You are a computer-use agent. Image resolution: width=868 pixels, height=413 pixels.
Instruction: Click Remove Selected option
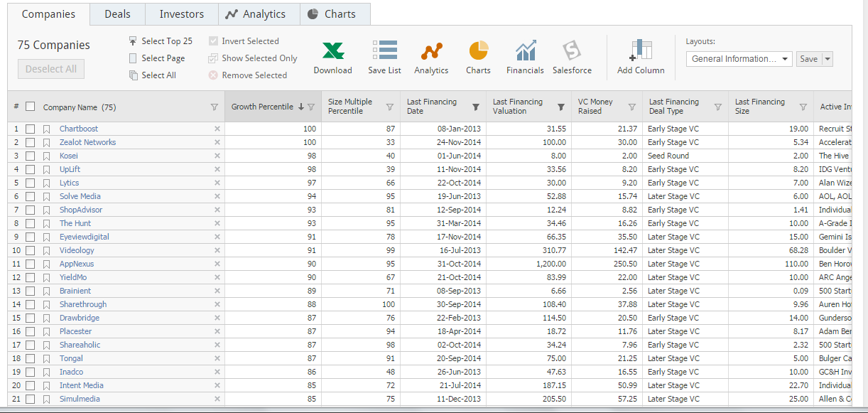coord(248,75)
